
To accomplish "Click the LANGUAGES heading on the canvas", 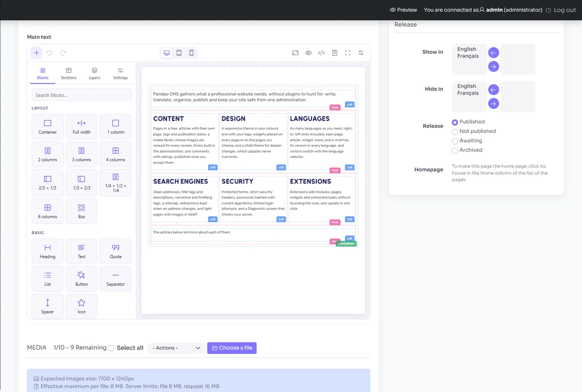I will (310, 119).
